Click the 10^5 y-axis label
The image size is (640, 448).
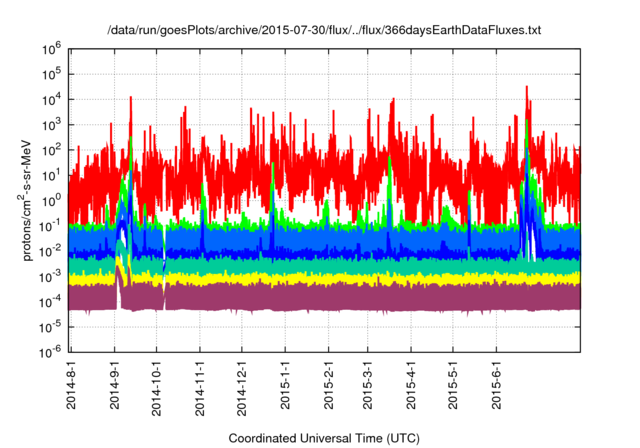(x=51, y=75)
